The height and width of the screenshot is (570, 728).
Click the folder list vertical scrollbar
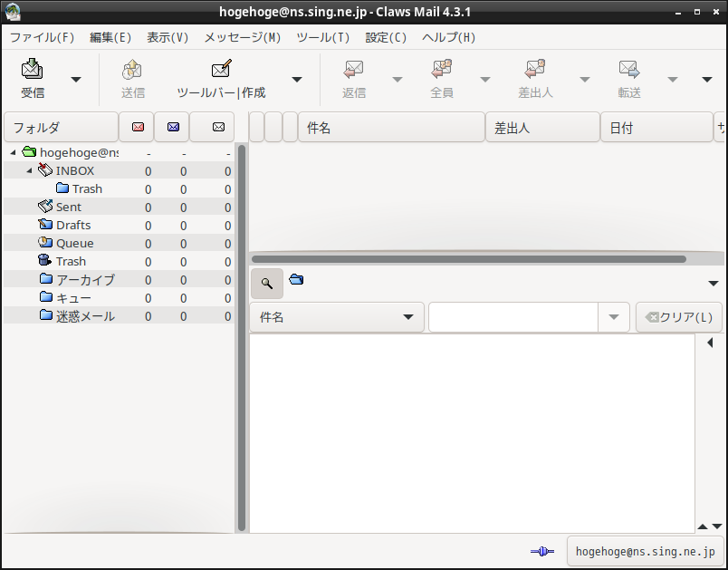(242, 338)
